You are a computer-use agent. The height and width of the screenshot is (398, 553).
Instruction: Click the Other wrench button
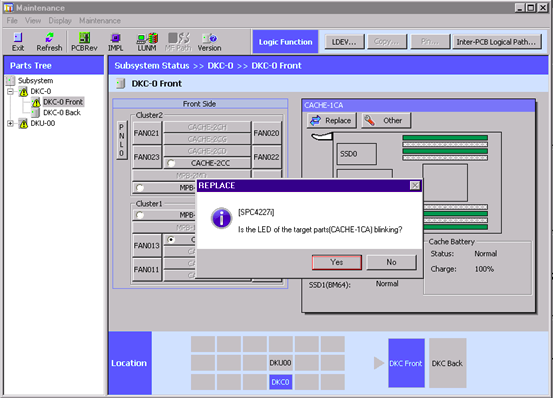coord(386,121)
